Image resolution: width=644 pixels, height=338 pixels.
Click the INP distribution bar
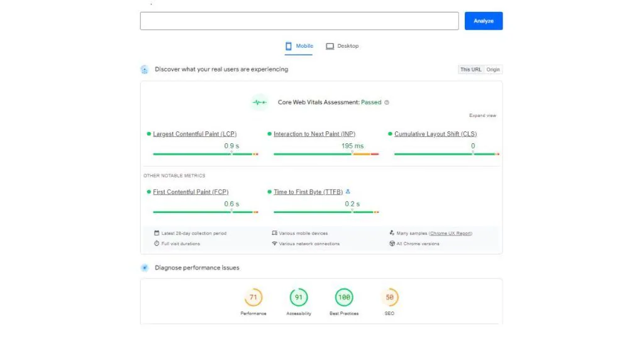tap(326, 154)
